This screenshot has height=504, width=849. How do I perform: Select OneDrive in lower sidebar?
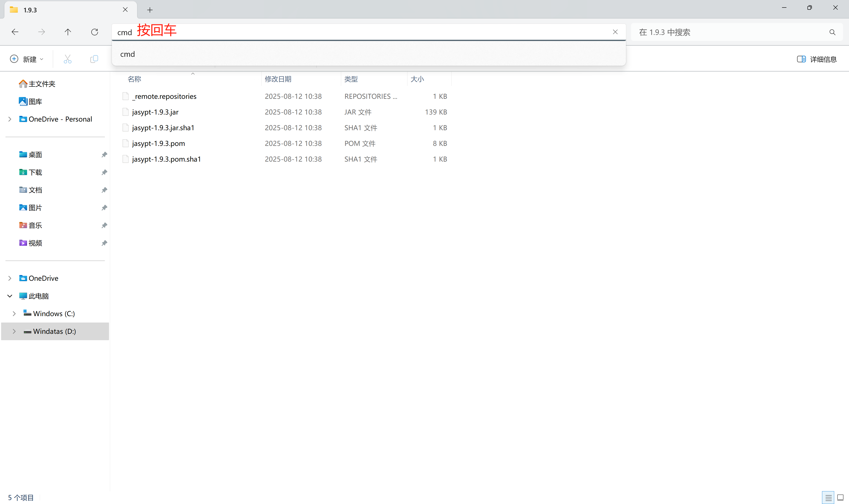[x=39, y=278]
